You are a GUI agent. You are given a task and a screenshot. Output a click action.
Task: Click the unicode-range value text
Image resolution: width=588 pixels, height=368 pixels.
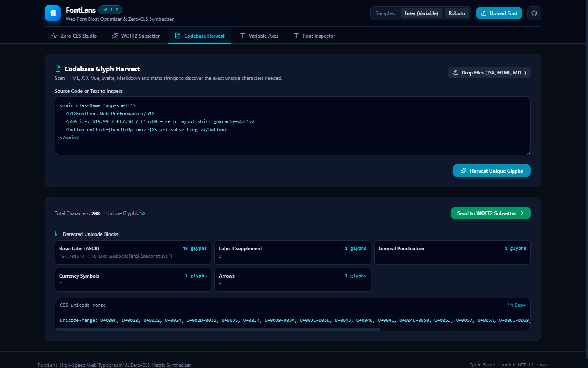click(x=295, y=320)
